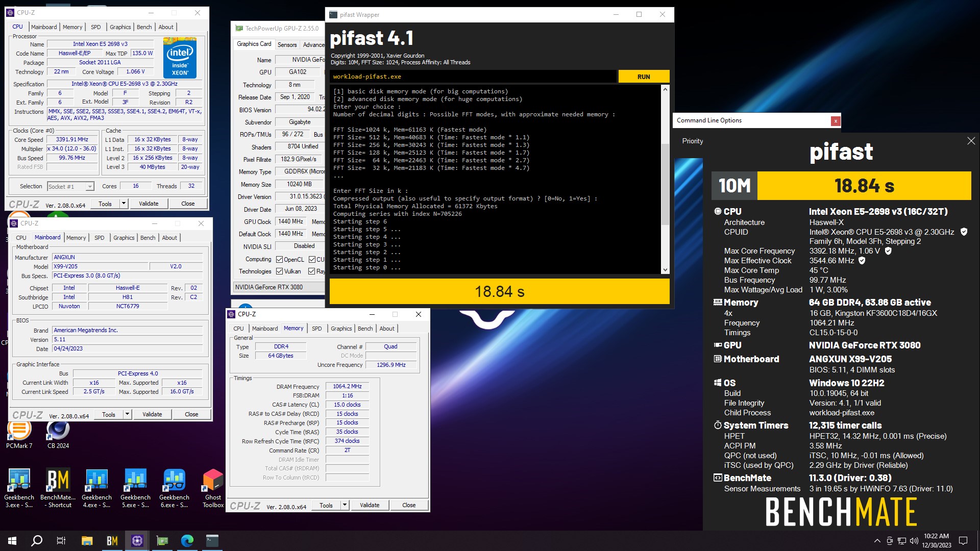Screen dimensions: 980x551
Task: Click Validate in CPU-Z CPU window
Action: (149, 204)
